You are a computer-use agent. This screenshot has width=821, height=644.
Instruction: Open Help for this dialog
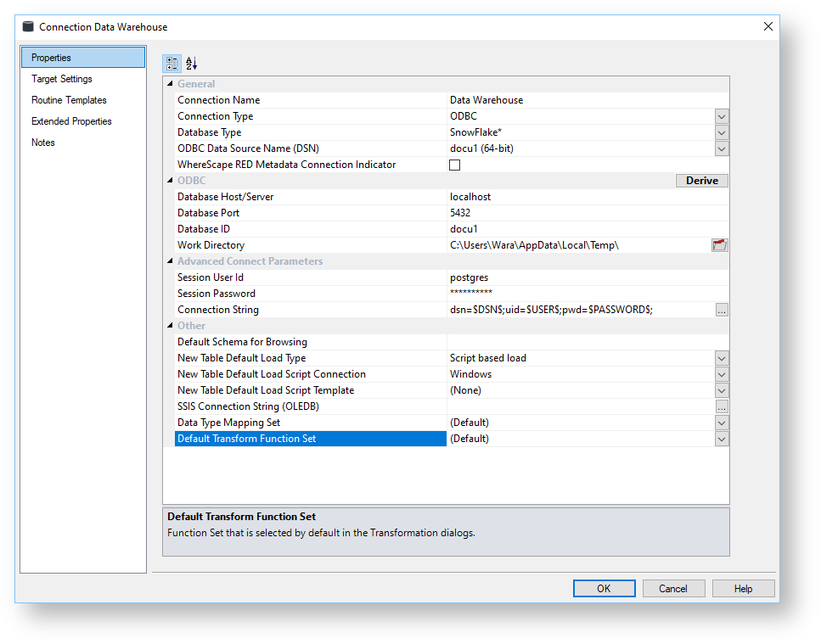pyautogui.click(x=743, y=589)
